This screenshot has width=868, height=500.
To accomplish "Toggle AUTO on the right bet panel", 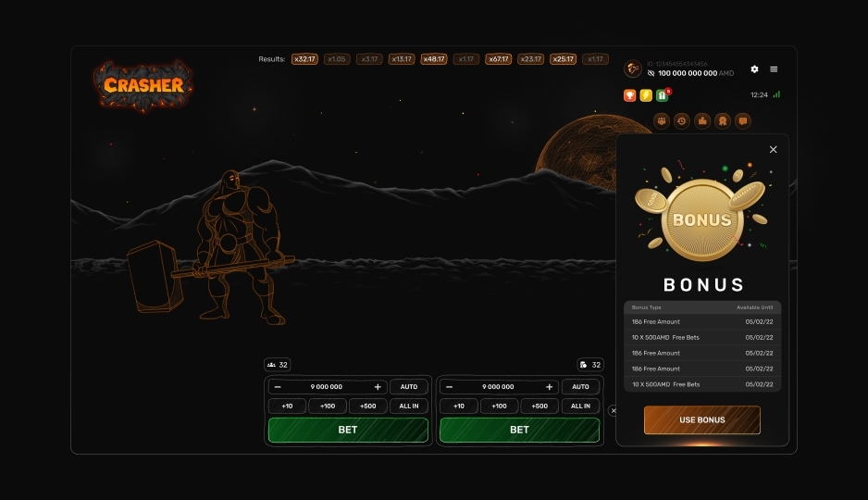I will (x=580, y=387).
